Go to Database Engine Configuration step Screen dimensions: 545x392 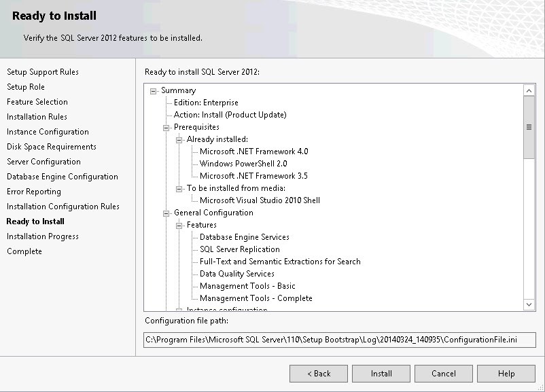pyautogui.click(x=63, y=176)
